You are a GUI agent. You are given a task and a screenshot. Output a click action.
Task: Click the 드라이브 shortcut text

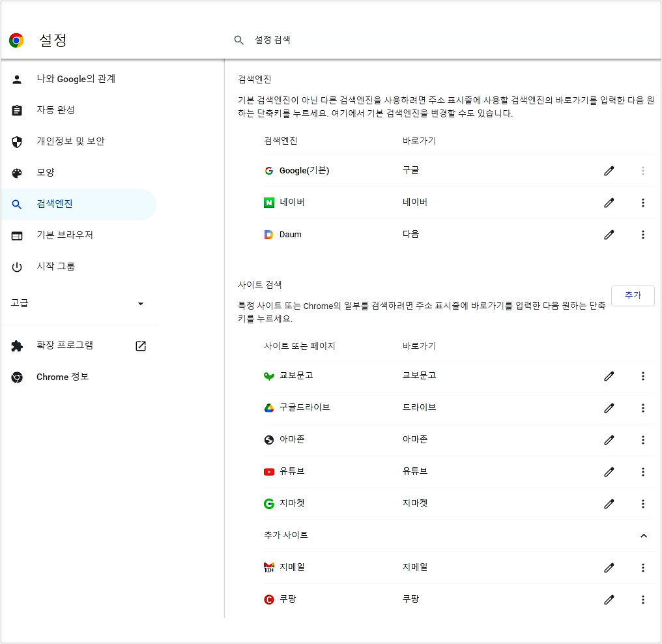click(419, 407)
